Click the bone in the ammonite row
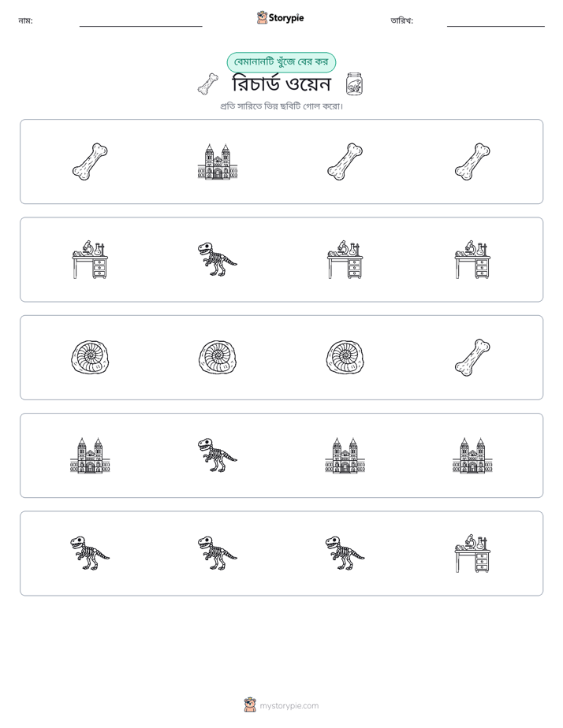 click(472, 358)
